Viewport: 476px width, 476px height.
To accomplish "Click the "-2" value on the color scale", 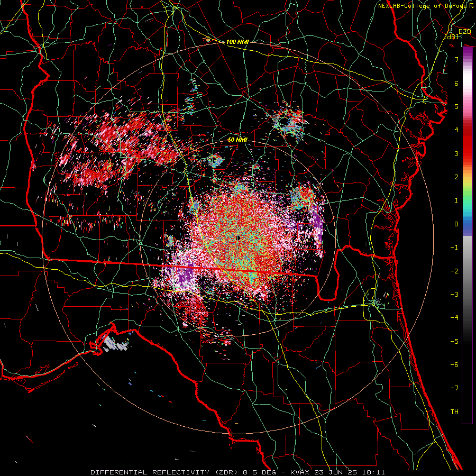I will [x=454, y=271].
